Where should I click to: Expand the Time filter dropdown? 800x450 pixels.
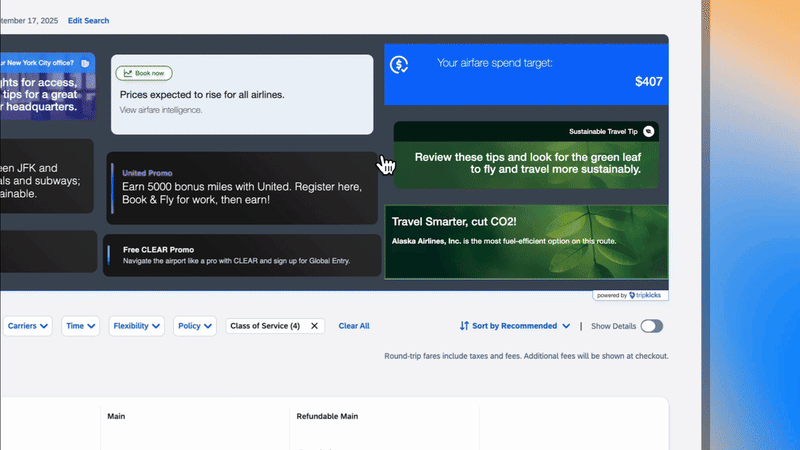click(81, 326)
